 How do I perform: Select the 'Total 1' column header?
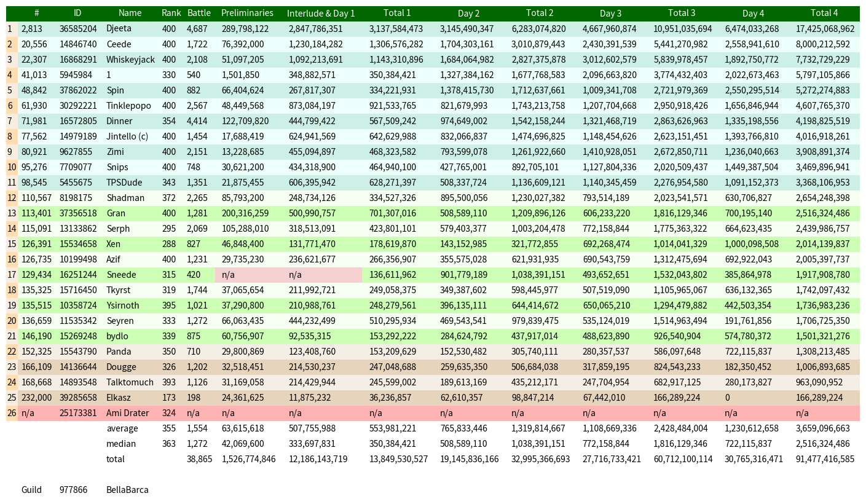click(397, 13)
